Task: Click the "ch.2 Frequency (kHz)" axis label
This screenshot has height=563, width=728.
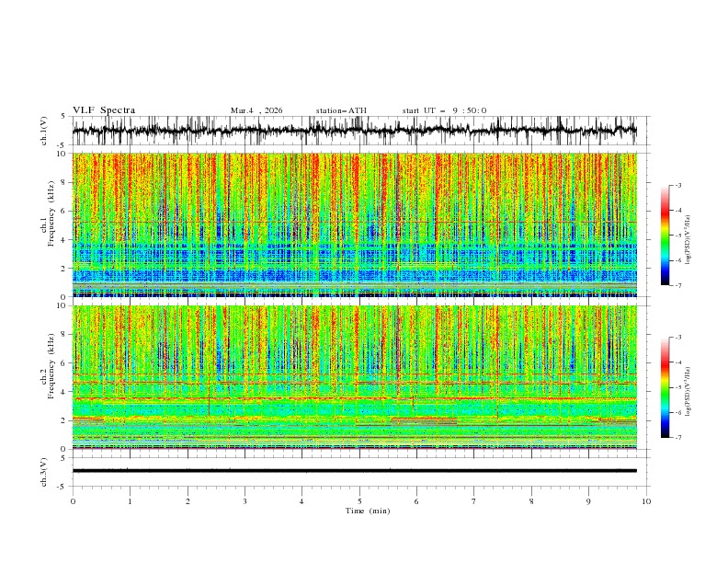Action: [x=48, y=365]
